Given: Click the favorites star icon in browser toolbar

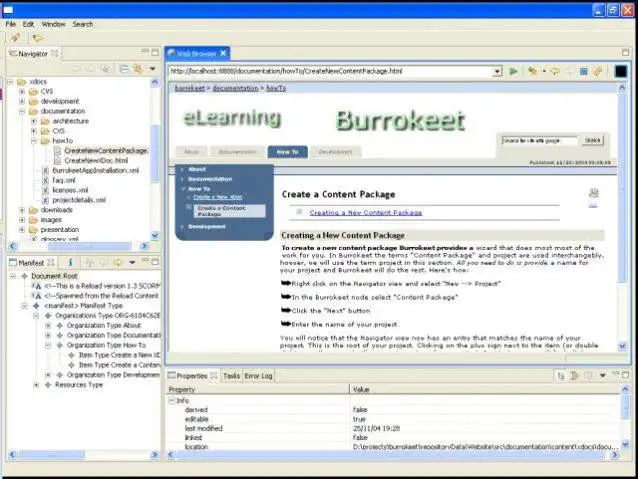Looking at the screenshot, I should click(x=532, y=72).
